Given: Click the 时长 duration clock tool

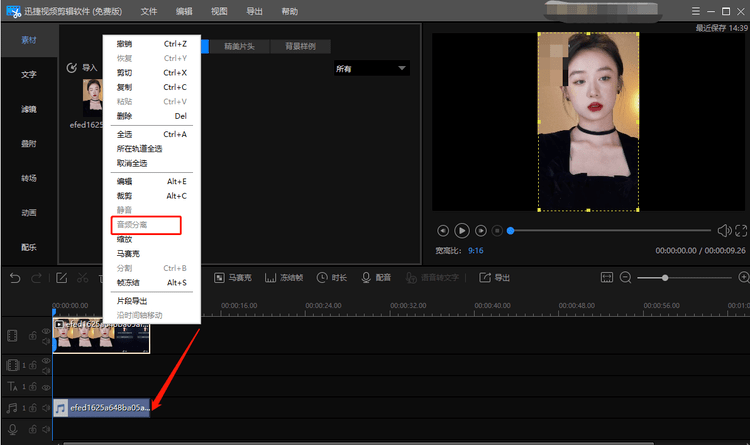Looking at the screenshot, I should (333, 277).
